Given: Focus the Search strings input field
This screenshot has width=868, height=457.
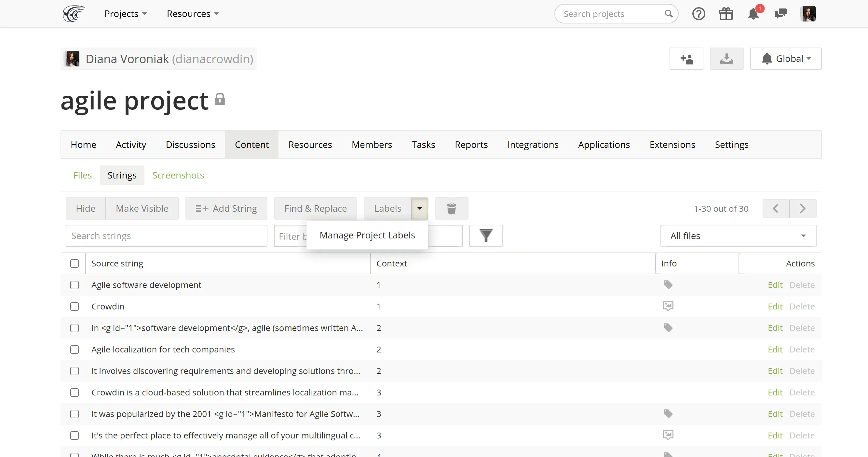Looking at the screenshot, I should (x=166, y=236).
